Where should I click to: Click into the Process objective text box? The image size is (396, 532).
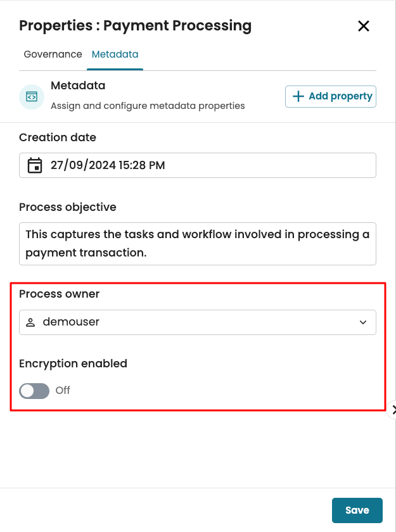(x=198, y=243)
